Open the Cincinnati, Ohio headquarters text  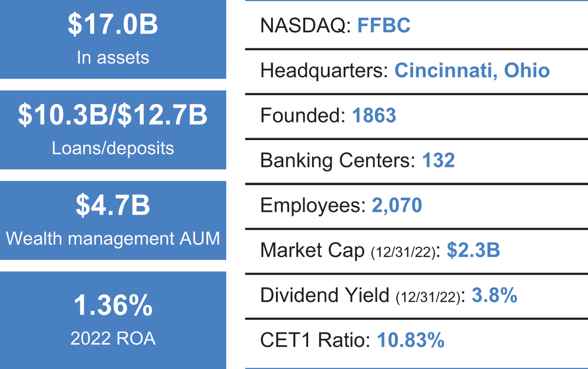(472, 71)
